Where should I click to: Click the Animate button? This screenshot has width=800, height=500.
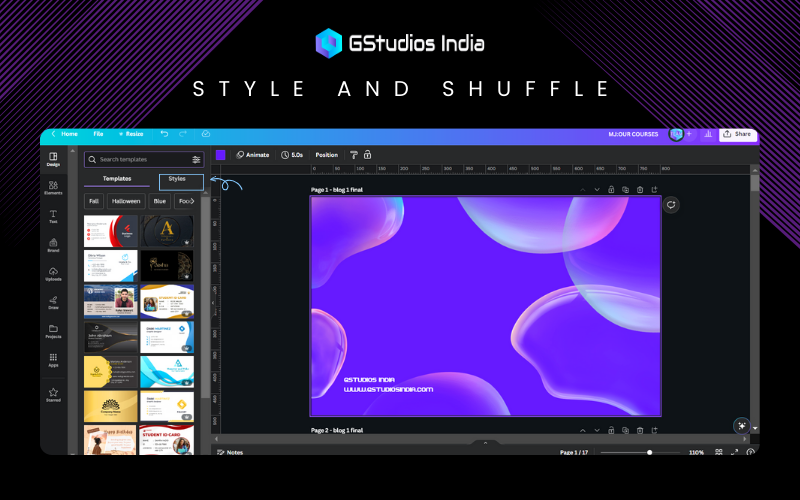[253, 155]
